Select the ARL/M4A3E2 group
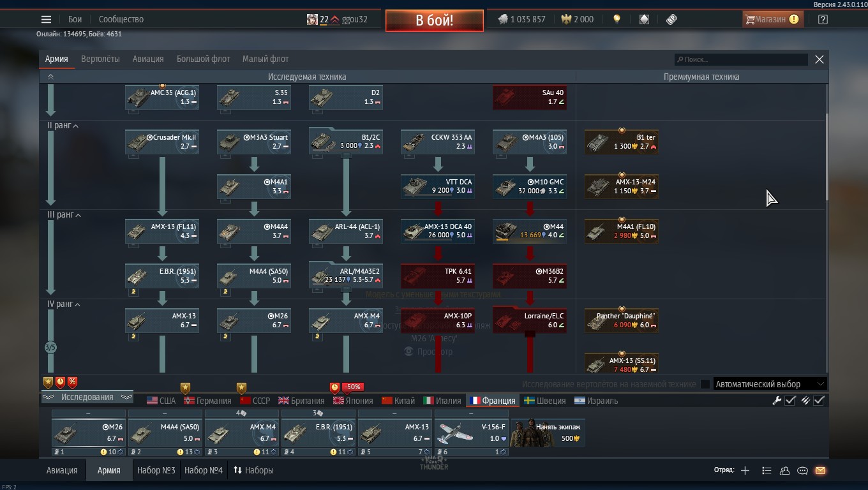The width and height of the screenshot is (868, 490). pyautogui.click(x=346, y=275)
